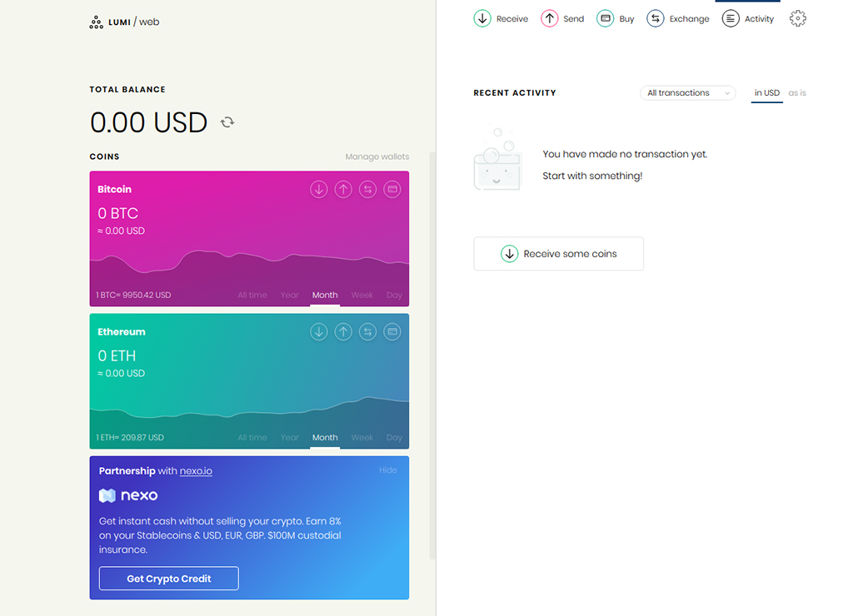
Task: Select Month range on Ethereum chart
Action: [x=325, y=438]
